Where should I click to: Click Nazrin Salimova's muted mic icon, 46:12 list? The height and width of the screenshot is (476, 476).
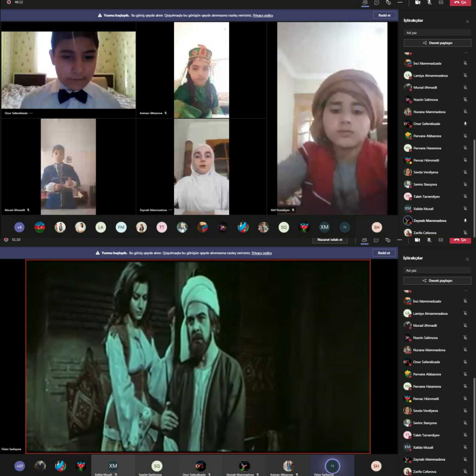(x=465, y=100)
